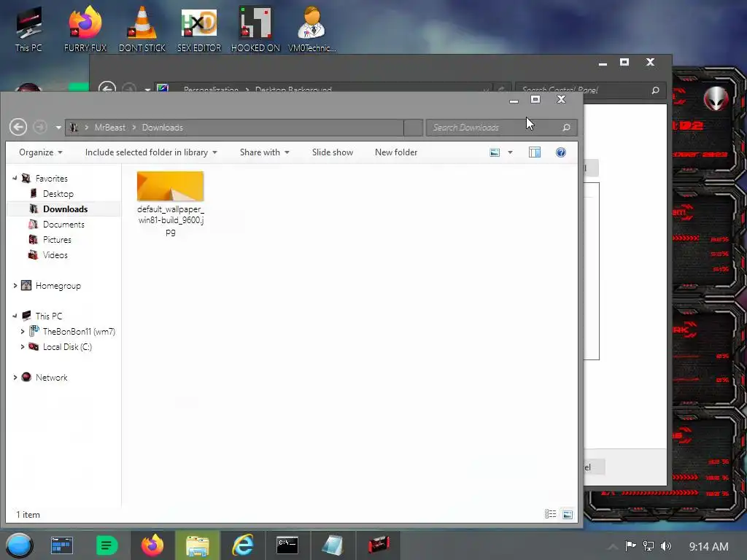
Task: Open Internet Explorer from the taskbar
Action: (243, 545)
